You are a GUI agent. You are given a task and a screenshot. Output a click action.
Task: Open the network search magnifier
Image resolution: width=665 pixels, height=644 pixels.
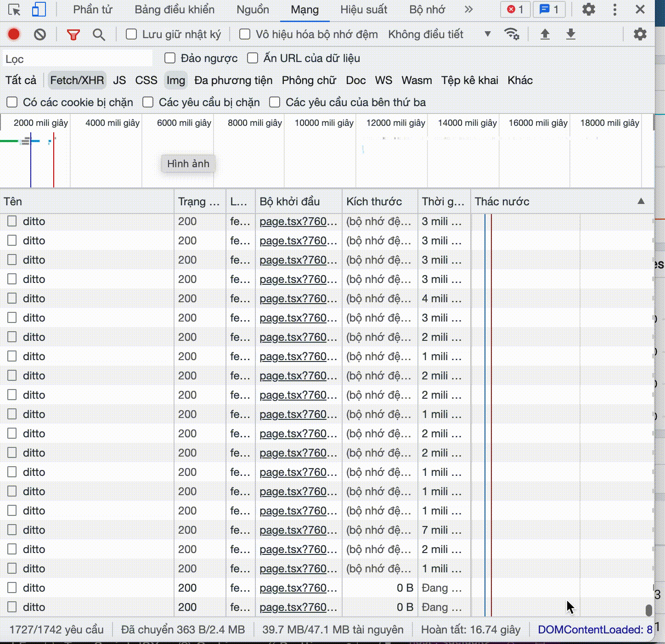99,34
